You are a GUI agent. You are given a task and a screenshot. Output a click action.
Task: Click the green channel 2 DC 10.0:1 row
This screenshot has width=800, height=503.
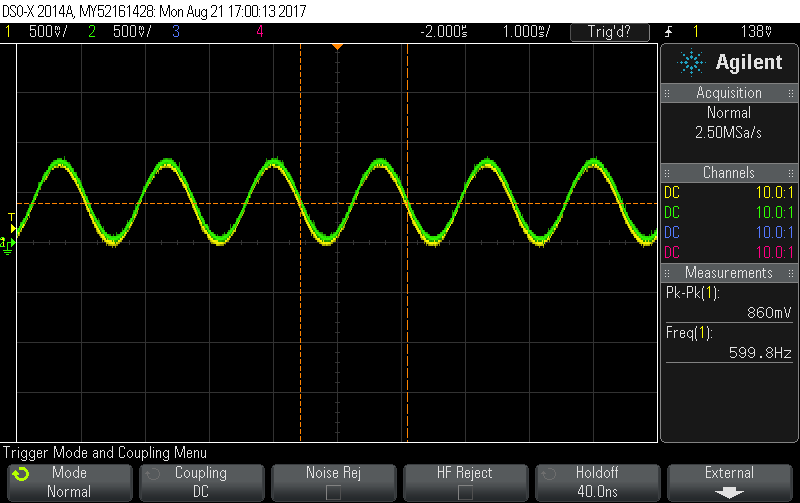(729, 213)
